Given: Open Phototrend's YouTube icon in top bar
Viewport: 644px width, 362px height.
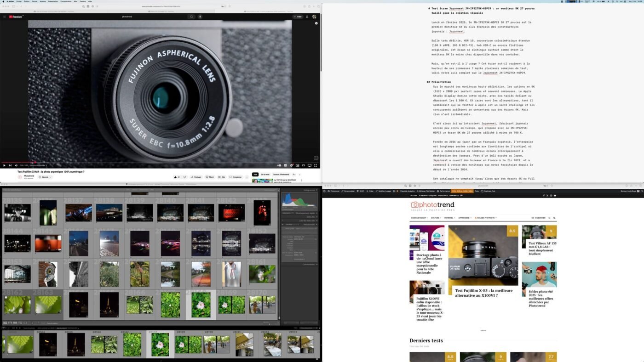Looking at the screenshot, I should (x=555, y=195).
